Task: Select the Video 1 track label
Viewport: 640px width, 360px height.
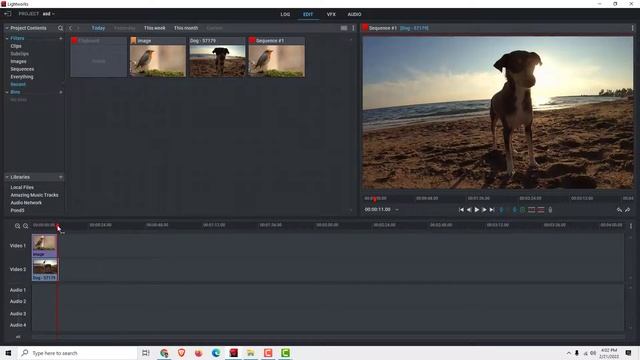Action: tap(18, 246)
